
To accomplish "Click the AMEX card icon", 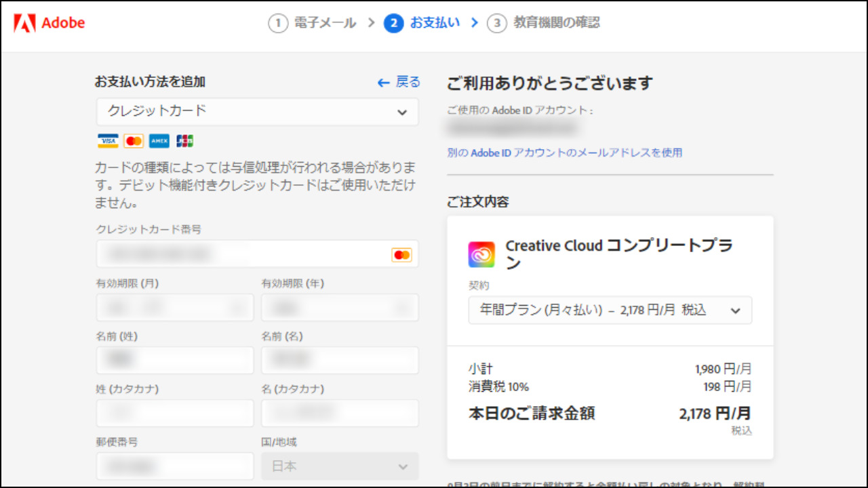I will coord(159,141).
